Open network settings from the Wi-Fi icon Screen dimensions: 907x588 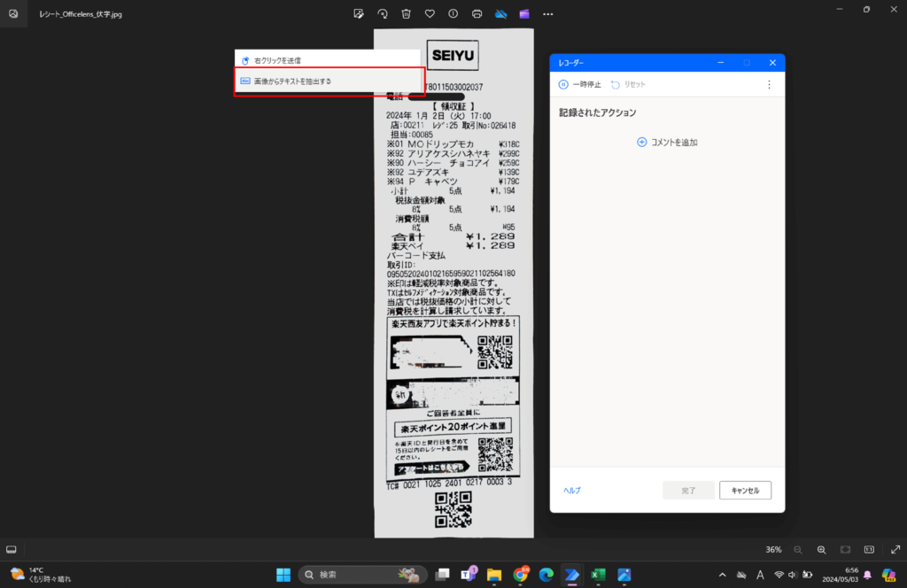tap(779, 575)
